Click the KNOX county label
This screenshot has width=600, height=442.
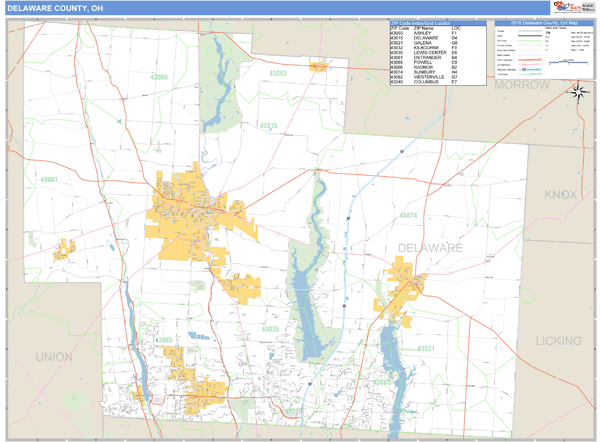coord(561,195)
